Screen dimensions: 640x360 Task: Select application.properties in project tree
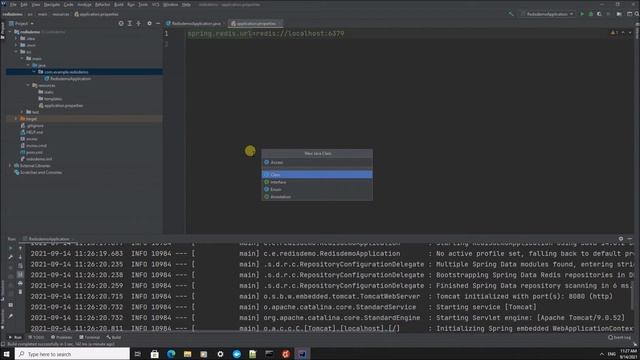(61, 105)
